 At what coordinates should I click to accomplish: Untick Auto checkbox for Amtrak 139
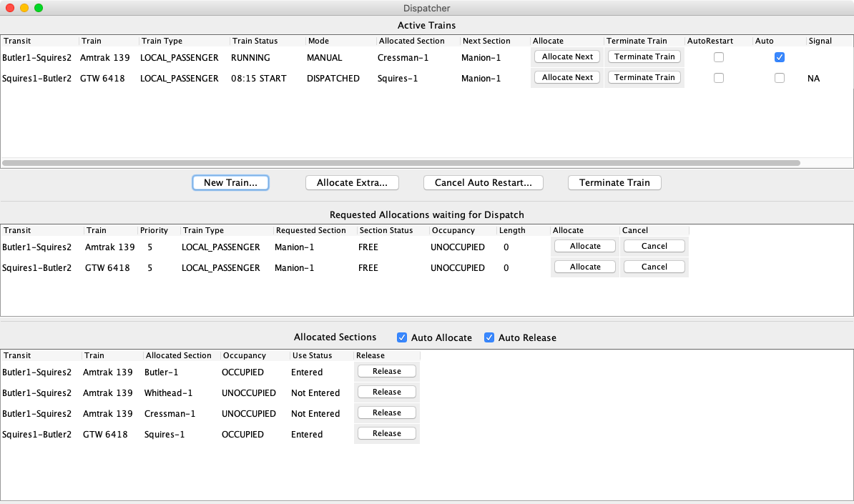tap(780, 57)
